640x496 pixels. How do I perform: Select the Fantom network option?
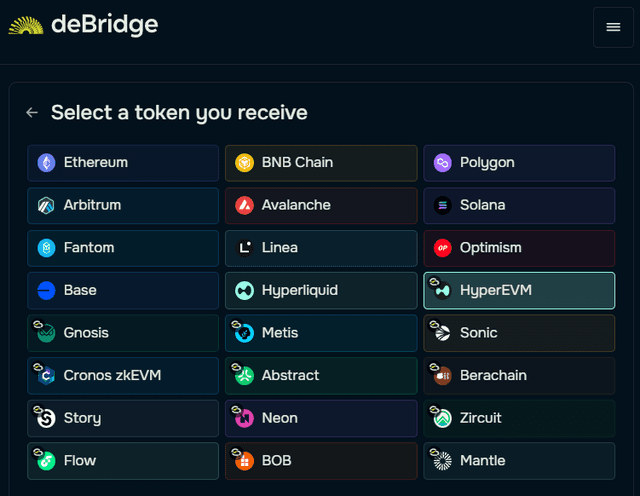pos(123,248)
